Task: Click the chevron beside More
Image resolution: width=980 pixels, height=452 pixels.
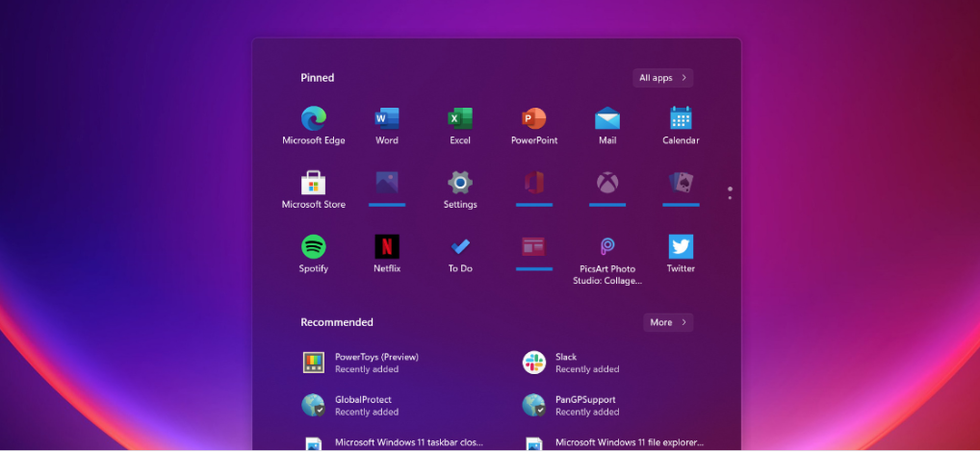Action: [683, 323]
